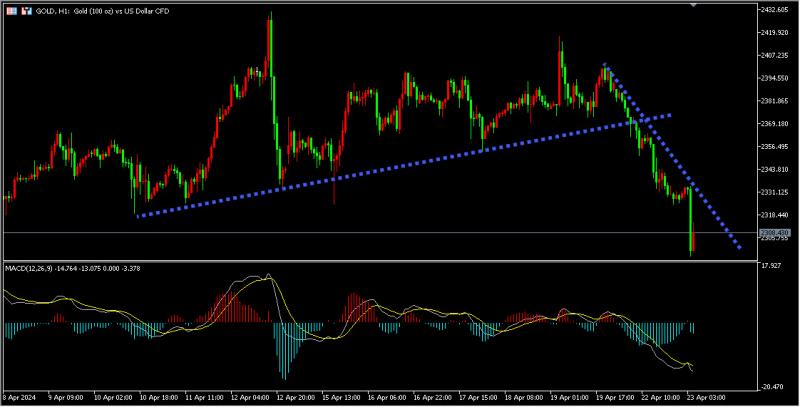800x407 pixels.
Task: Click the '18 Apr 08:00' time label
Action: (x=524, y=397)
